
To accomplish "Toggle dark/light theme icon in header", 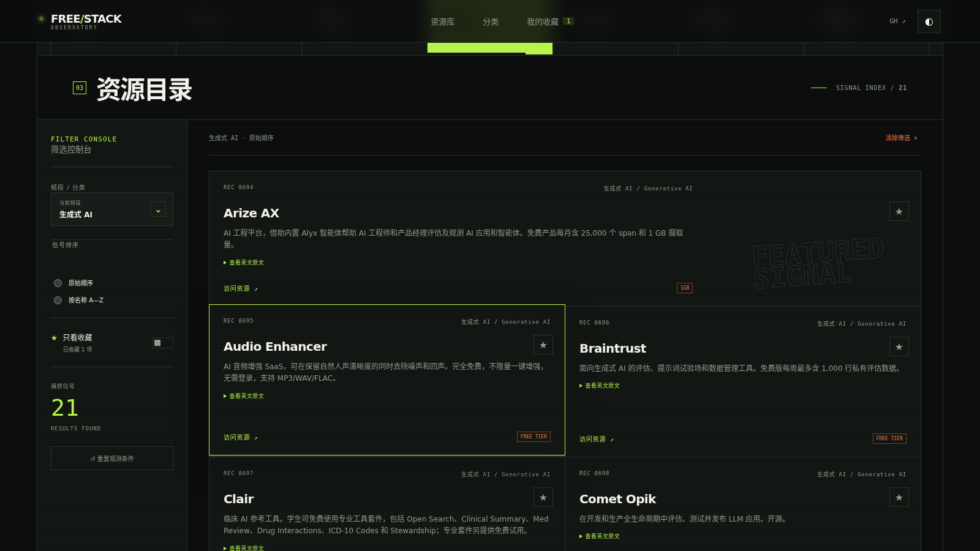I will (929, 21).
